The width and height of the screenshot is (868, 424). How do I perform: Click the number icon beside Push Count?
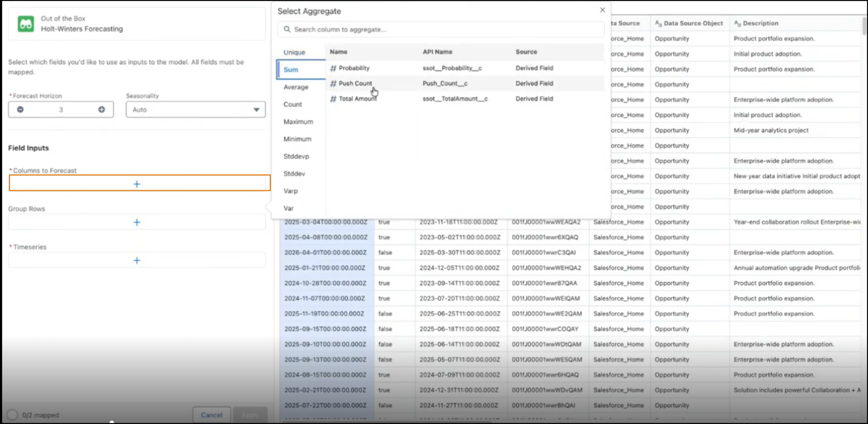click(x=333, y=83)
